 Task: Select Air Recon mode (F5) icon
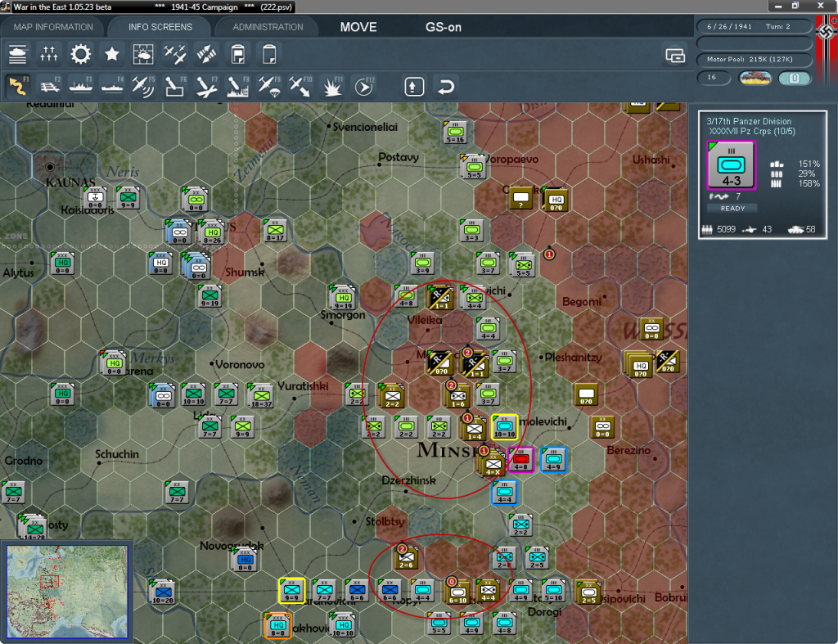(143, 86)
